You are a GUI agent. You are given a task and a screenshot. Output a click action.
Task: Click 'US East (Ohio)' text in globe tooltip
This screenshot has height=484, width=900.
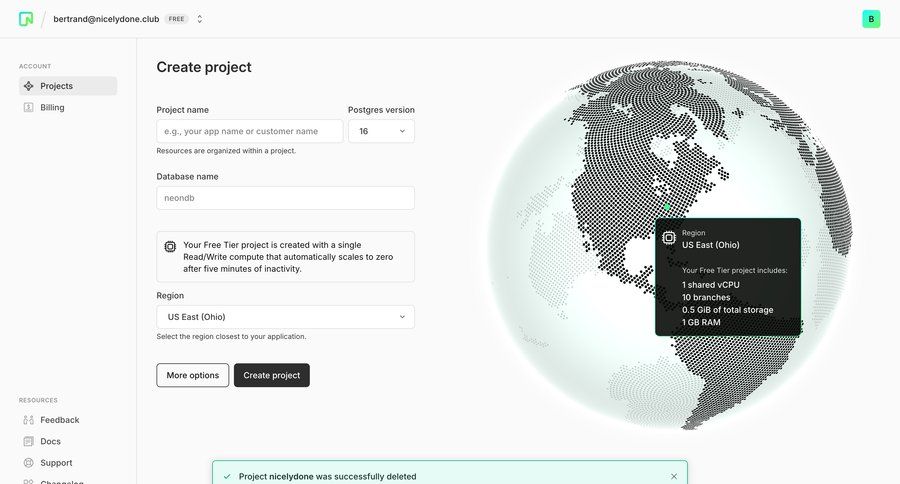pyautogui.click(x=711, y=245)
